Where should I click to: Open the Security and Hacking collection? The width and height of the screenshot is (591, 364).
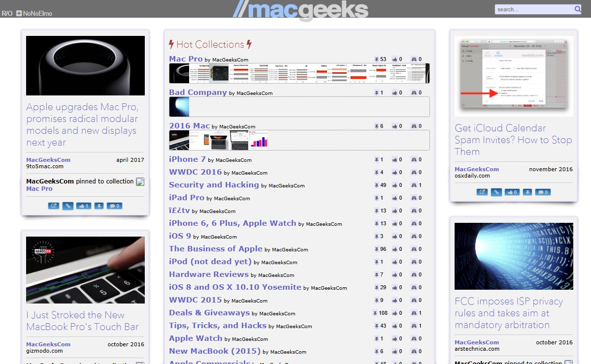coord(214,184)
